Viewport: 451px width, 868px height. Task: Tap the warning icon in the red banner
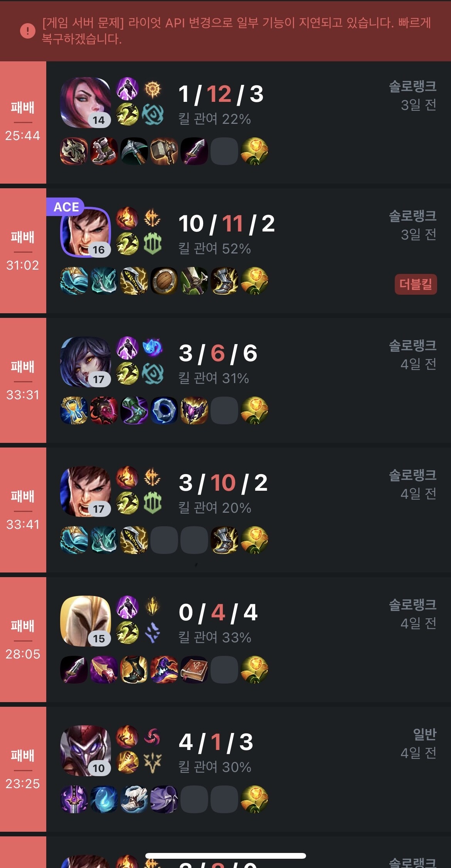coord(28,30)
